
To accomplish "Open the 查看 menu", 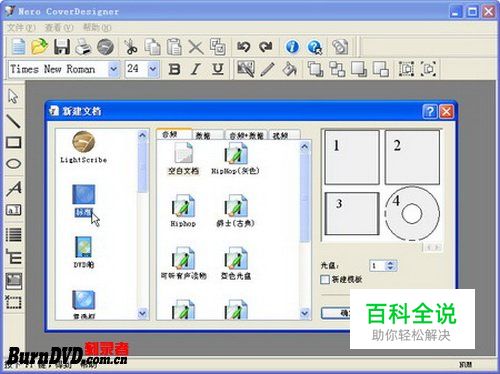I will 59,28.
